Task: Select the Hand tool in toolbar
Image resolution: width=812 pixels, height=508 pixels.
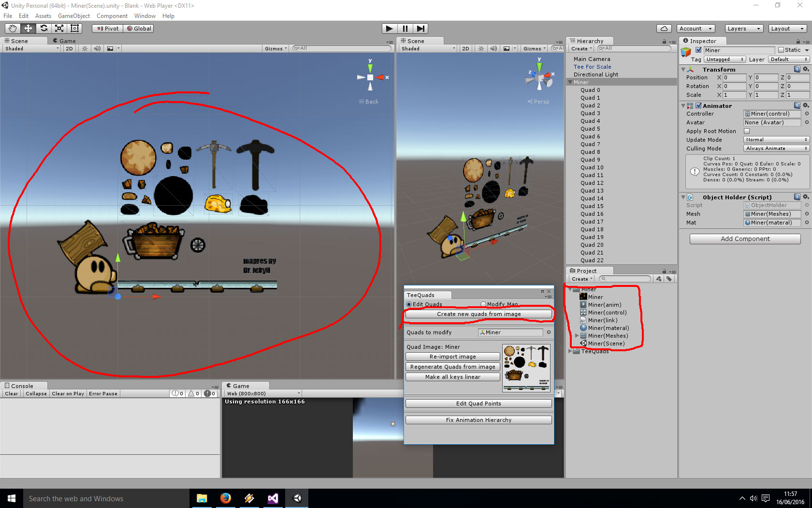Action: click(x=13, y=29)
